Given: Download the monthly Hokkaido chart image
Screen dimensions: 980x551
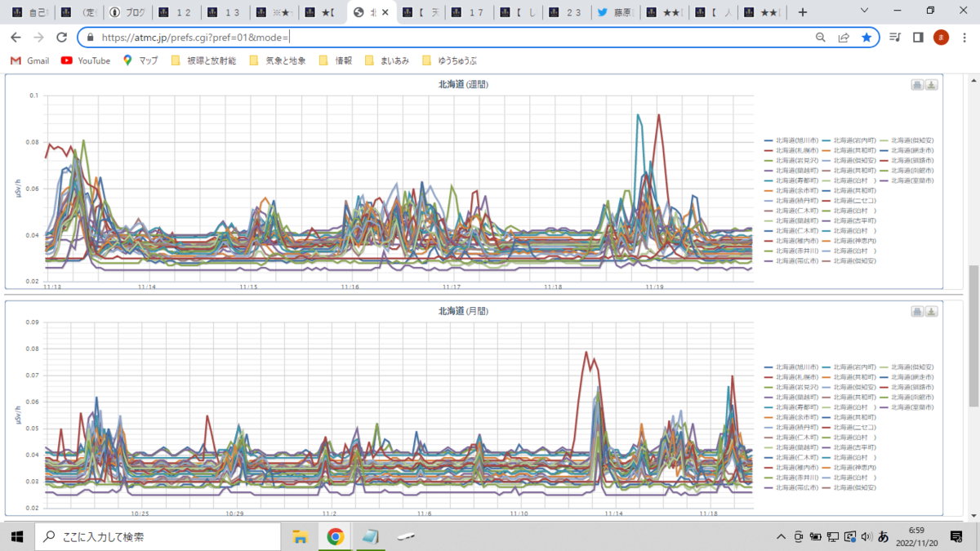Looking at the screenshot, I should (932, 312).
